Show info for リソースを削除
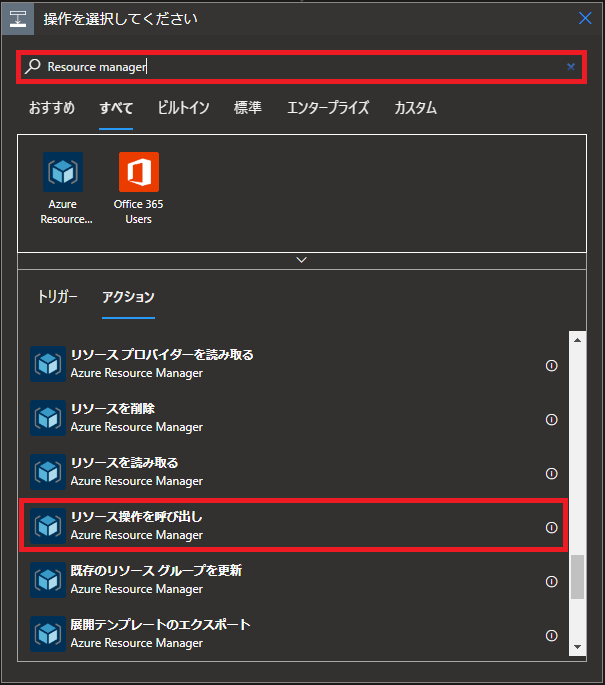The height and width of the screenshot is (685, 605). 551,419
